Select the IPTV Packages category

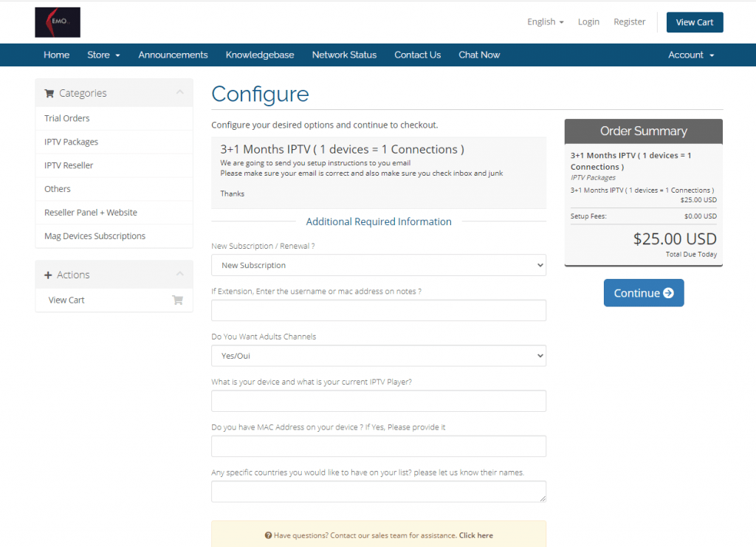[x=114, y=142]
